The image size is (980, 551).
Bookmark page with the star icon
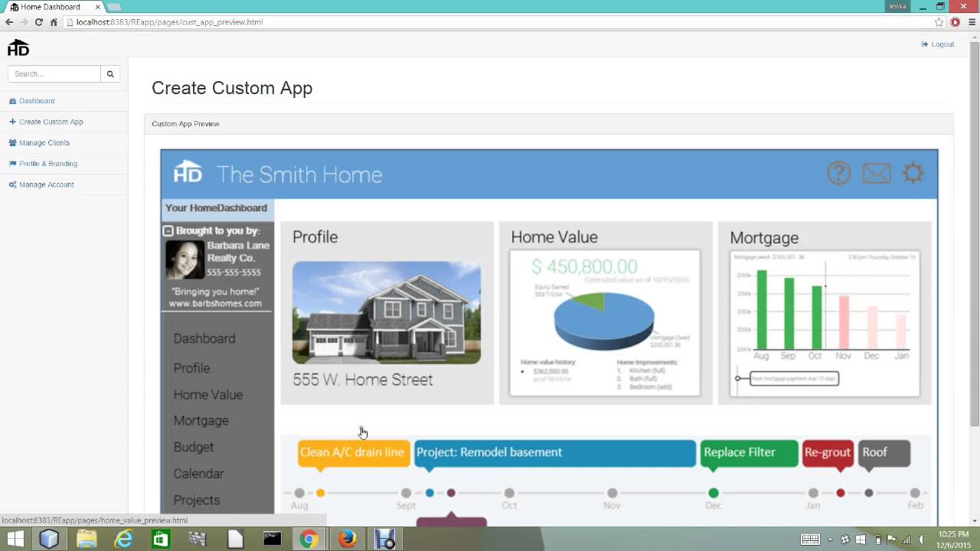(939, 22)
